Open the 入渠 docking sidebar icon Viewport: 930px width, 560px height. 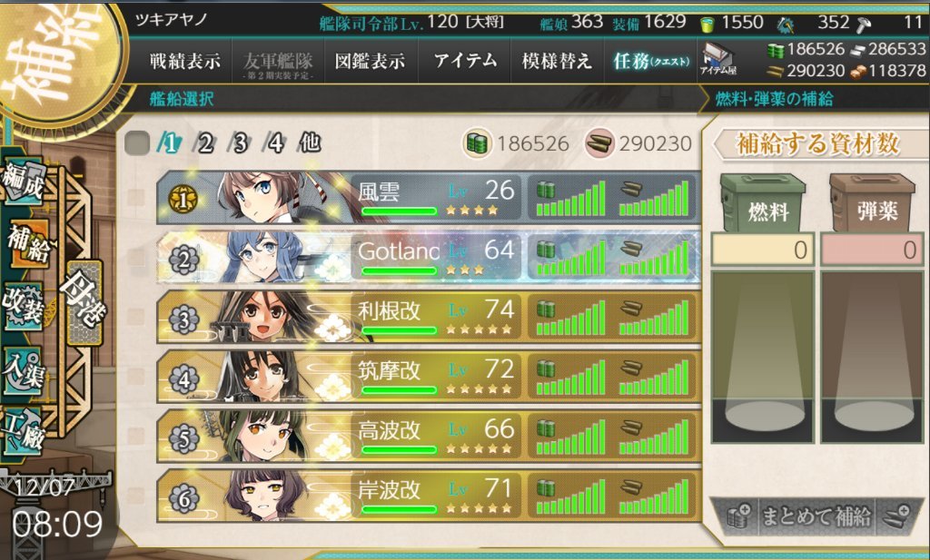[x=24, y=370]
